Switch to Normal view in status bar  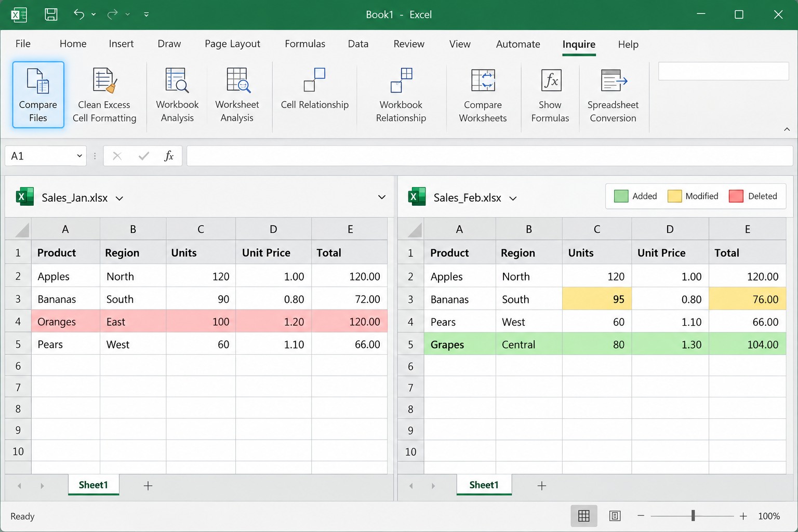[x=584, y=516]
